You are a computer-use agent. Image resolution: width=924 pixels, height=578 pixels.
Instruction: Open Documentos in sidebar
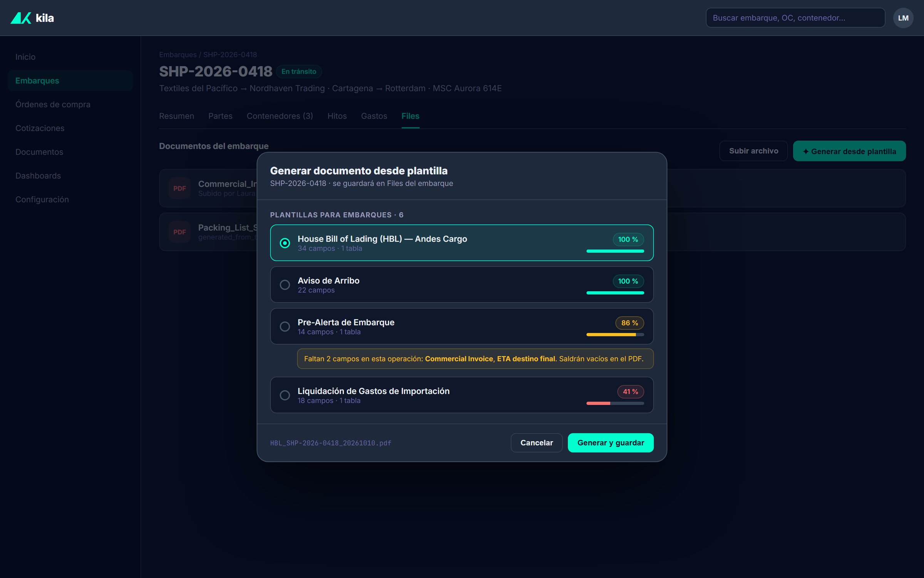(70, 152)
